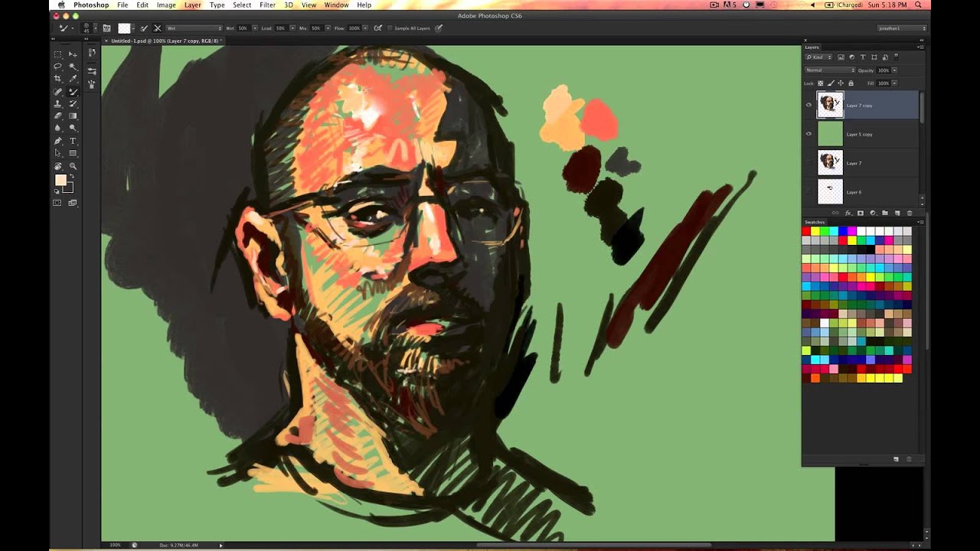Select the Eyedropper tool
This screenshot has height=551, width=980.
coord(73,78)
